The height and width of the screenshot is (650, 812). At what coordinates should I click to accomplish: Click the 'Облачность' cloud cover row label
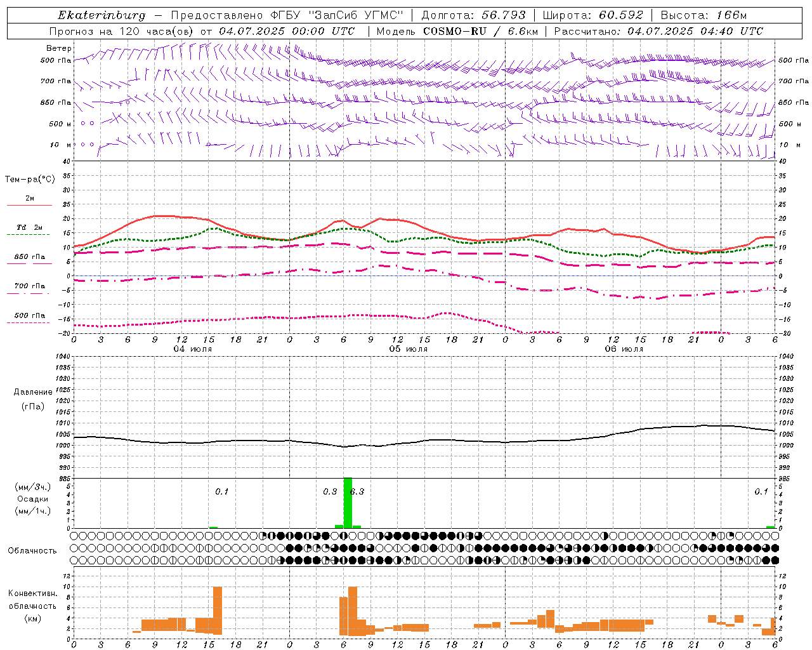32,551
